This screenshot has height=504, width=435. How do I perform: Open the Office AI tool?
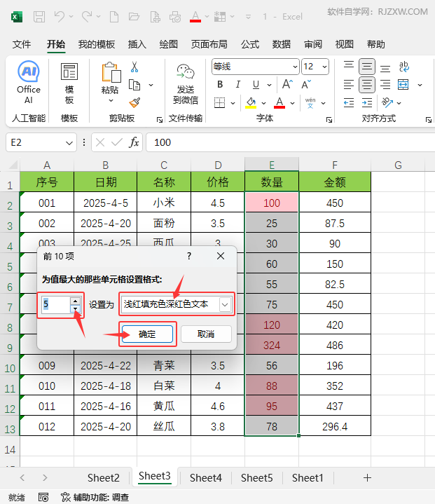point(29,82)
